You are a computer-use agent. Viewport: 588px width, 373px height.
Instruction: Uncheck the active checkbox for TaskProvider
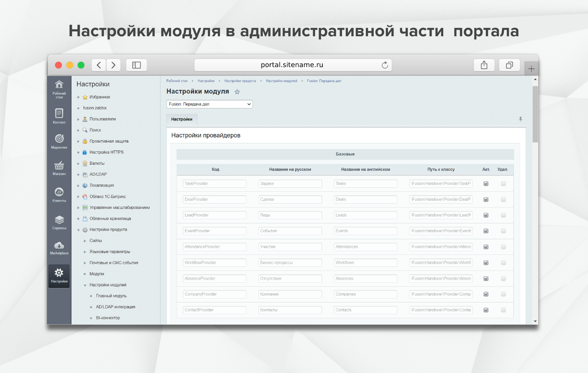(486, 184)
